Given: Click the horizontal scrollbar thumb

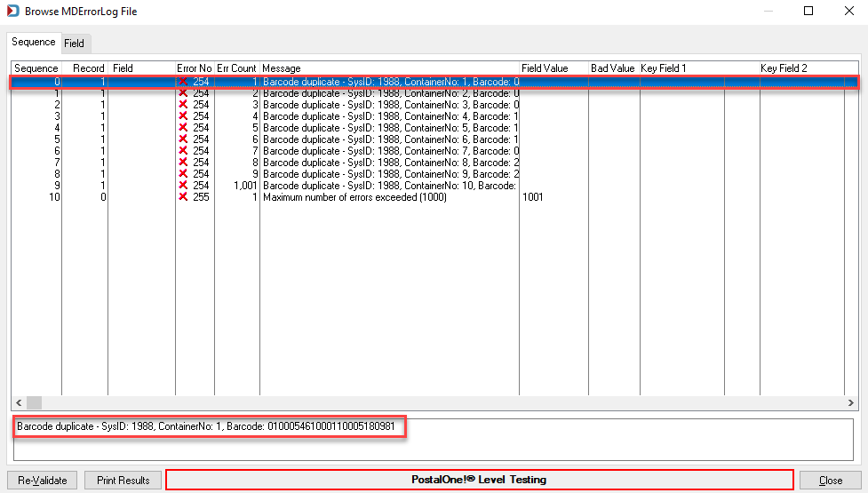Looking at the screenshot, I should 34,402.
